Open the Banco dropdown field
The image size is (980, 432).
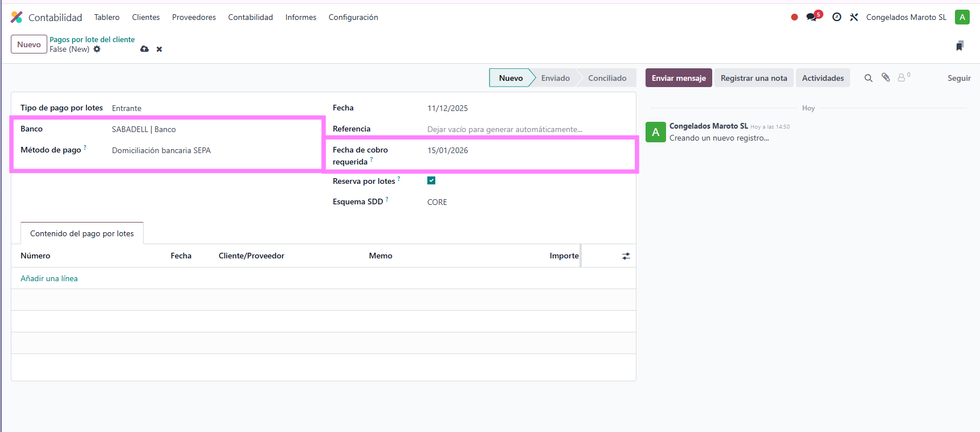211,129
